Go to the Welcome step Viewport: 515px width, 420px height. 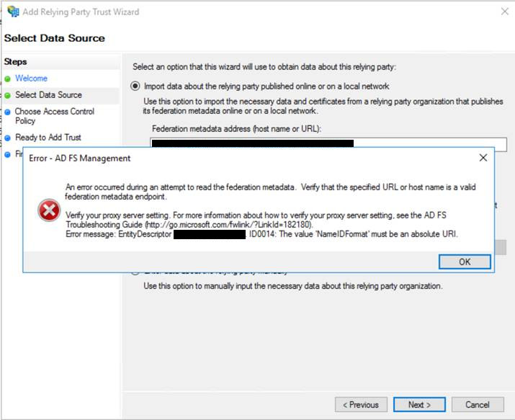pyautogui.click(x=31, y=79)
